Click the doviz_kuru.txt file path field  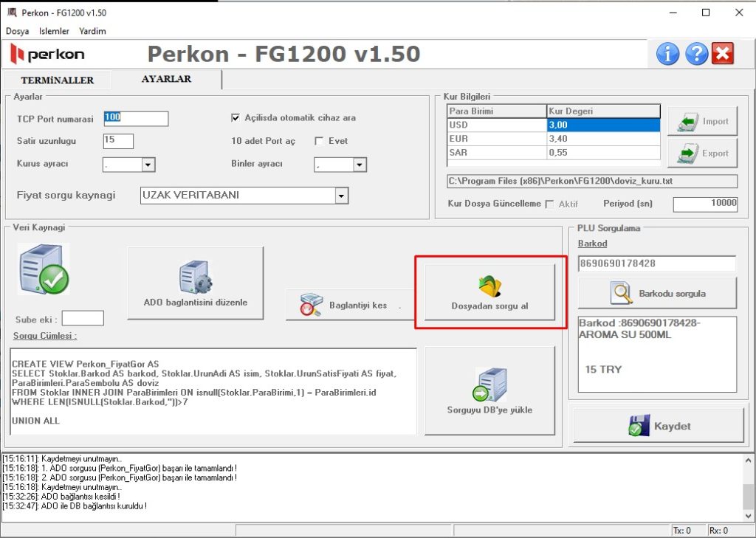pos(592,182)
